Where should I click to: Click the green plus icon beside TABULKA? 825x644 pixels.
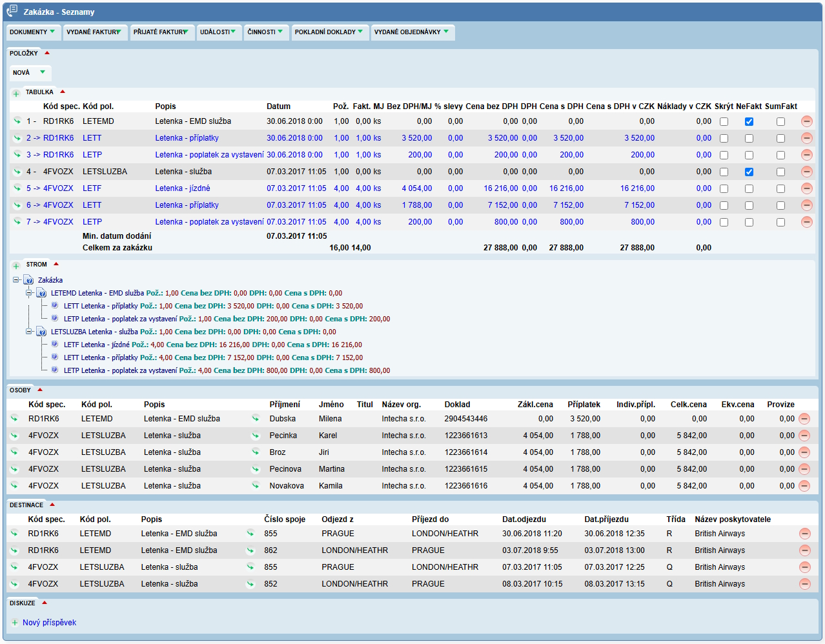[16, 93]
